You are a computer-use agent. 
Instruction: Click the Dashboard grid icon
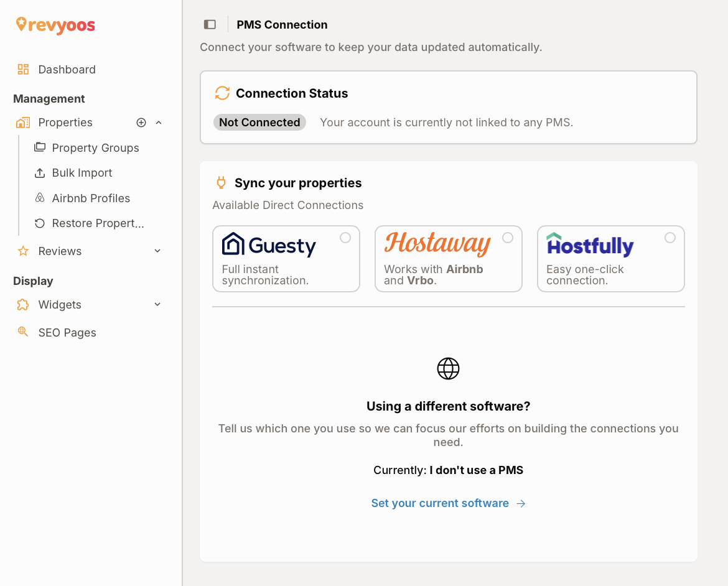point(23,69)
